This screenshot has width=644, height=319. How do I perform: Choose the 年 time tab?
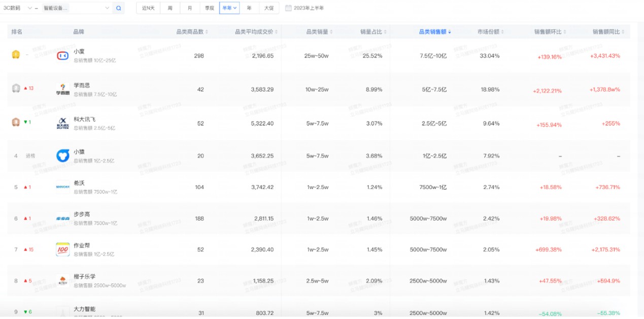pos(249,8)
